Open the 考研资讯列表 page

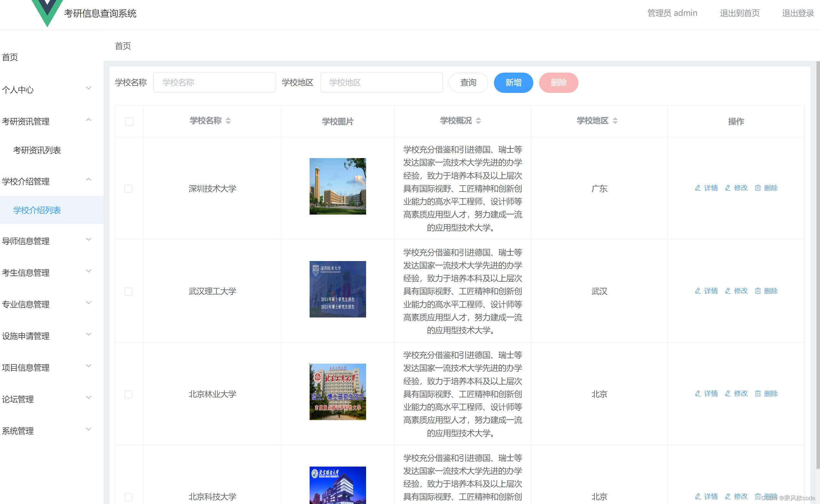pos(37,150)
